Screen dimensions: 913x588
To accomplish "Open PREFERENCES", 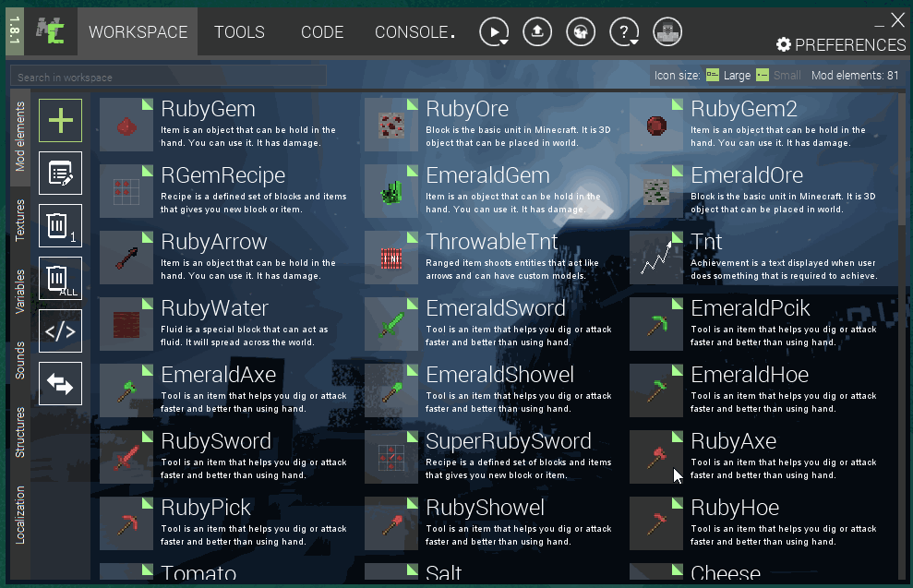I will (x=841, y=45).
